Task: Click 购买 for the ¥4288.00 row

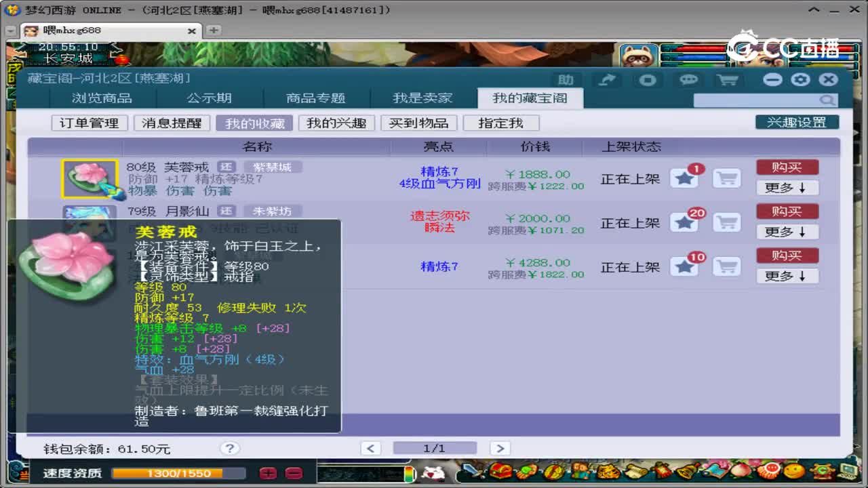Action: (787, 256)
